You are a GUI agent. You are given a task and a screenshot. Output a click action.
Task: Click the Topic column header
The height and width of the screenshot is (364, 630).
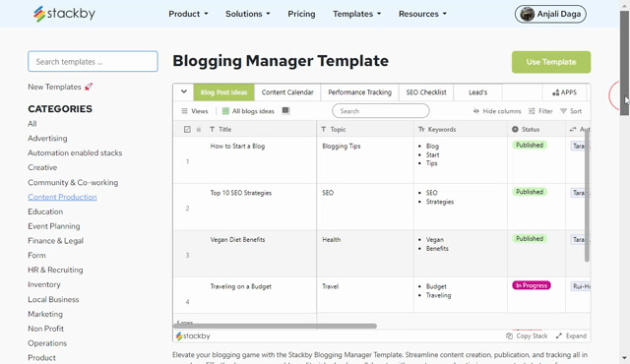tap(365, 129)
